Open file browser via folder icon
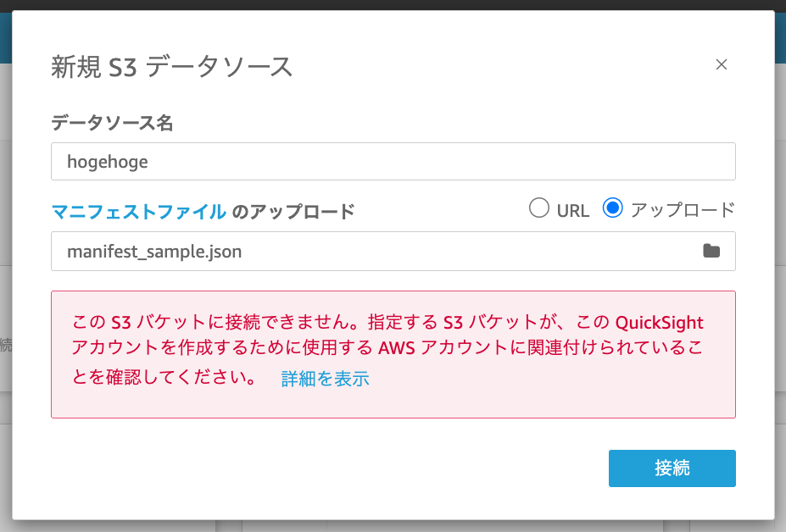 click(x=711, y=251)
